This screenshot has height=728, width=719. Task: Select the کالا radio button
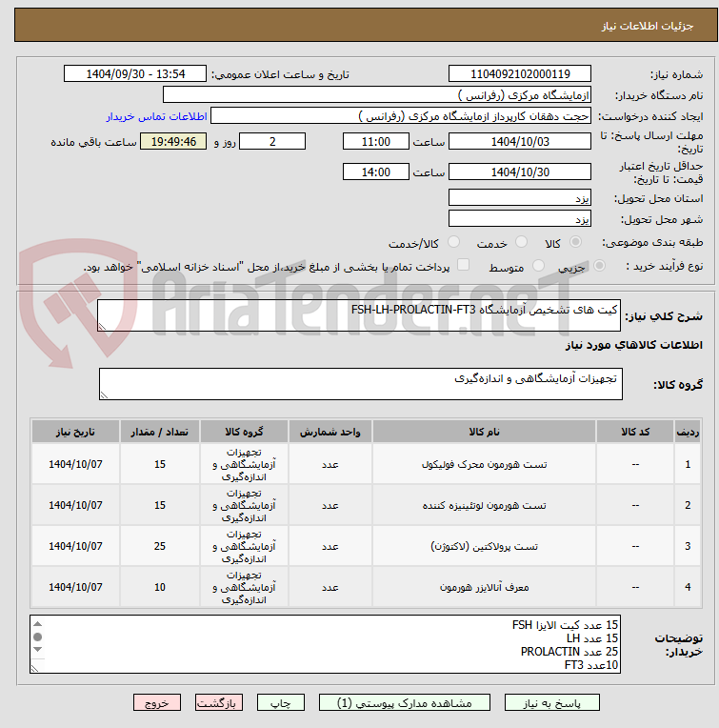[x=575, y=242]
